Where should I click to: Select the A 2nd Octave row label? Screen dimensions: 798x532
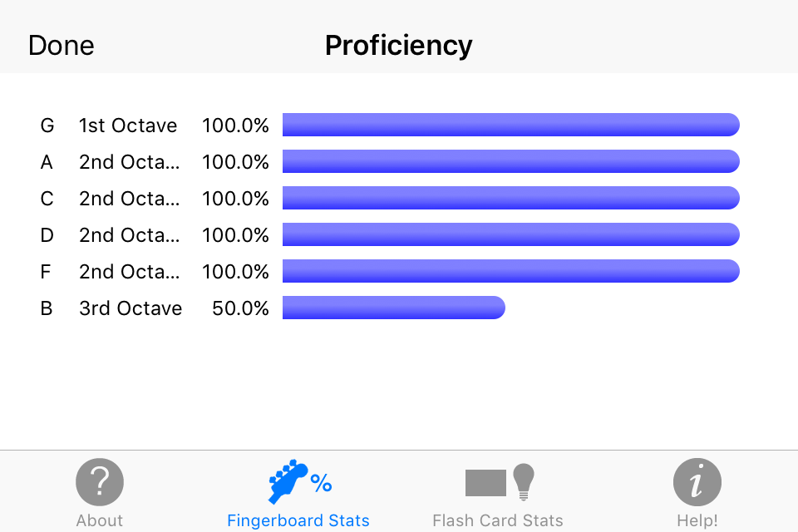click(x=129, y=162)
